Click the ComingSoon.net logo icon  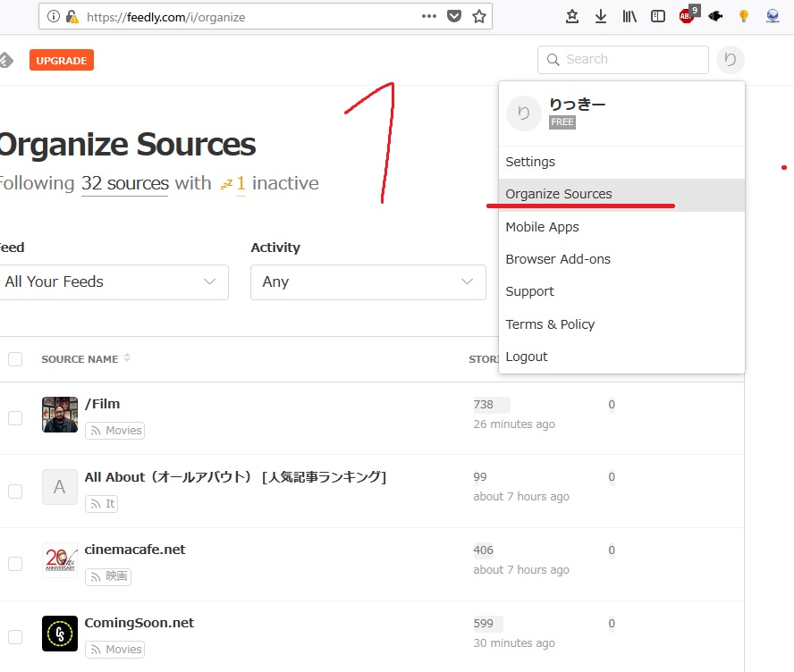(x=60, y=633)
